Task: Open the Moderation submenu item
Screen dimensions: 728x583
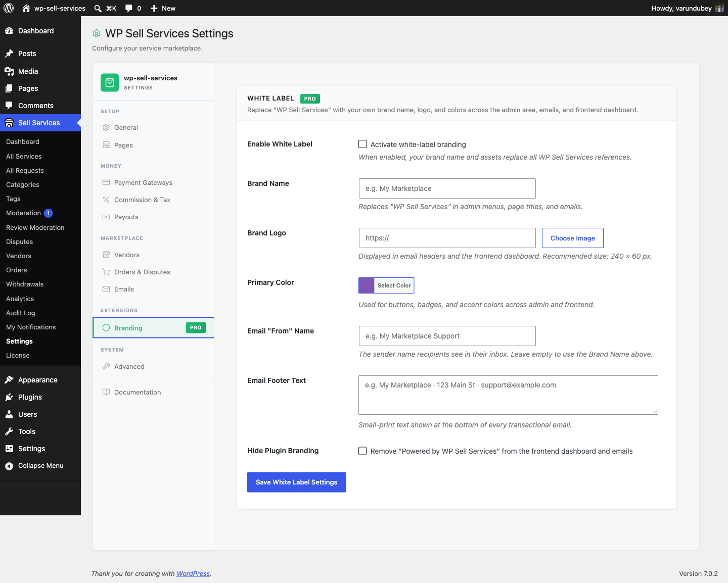Action: 23,213
